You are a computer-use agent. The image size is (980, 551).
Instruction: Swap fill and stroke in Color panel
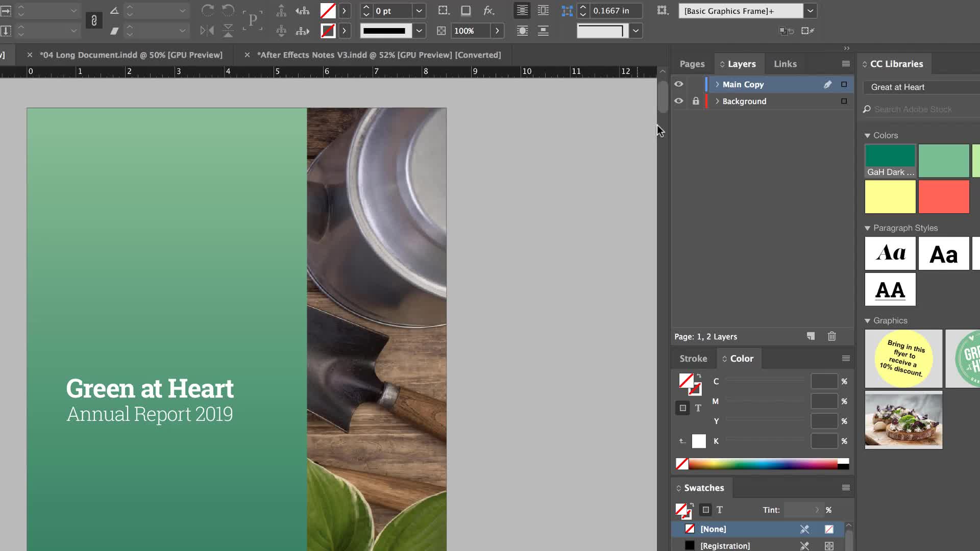699,377
